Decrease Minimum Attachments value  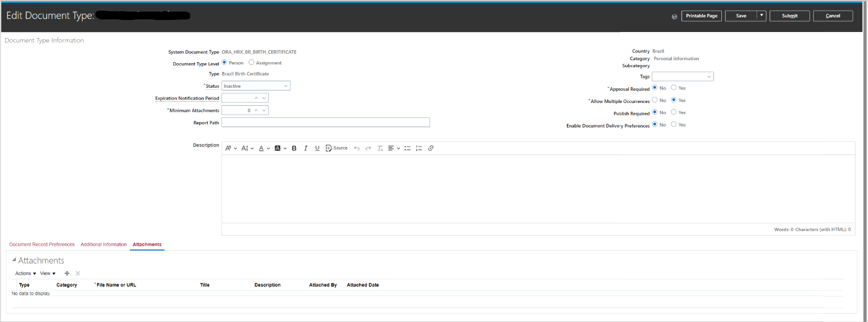pos(264,110)
